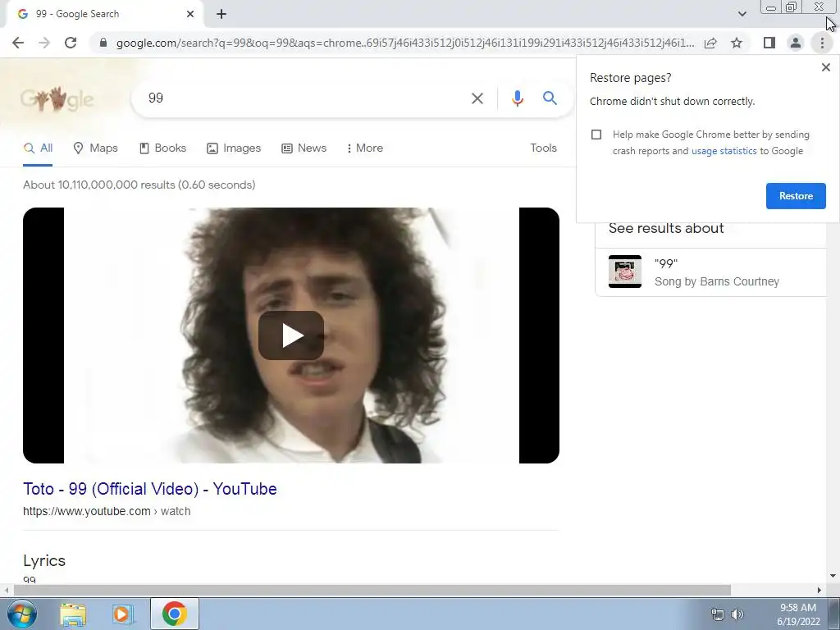Reload the page with the refresh icon
The image size is (840, 630).
71,43
